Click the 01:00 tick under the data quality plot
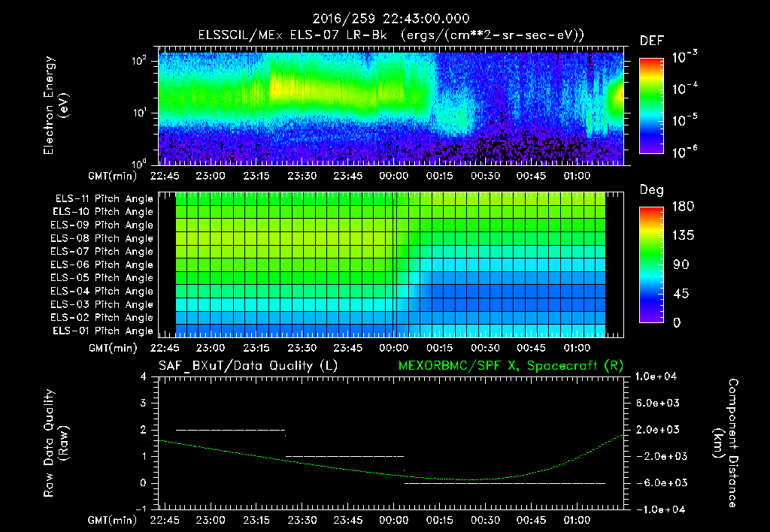Viewport: 770px width, 532px height. point(577,520)
